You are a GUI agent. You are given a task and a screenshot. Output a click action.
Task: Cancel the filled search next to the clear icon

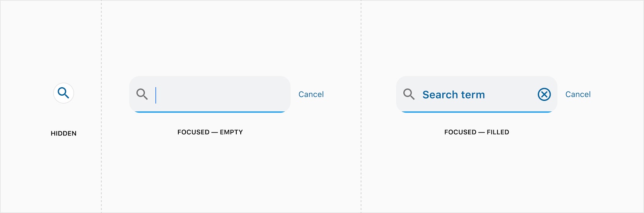[x=578, y=94]
